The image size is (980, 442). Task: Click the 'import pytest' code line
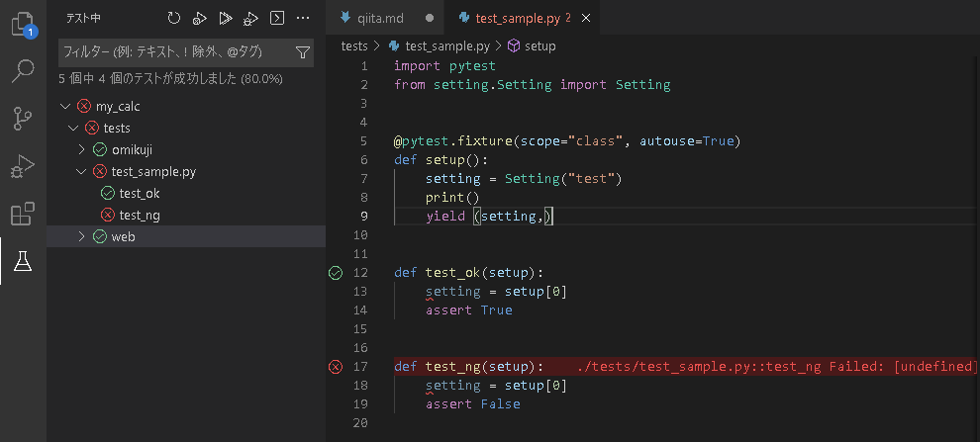pos(444,65)
